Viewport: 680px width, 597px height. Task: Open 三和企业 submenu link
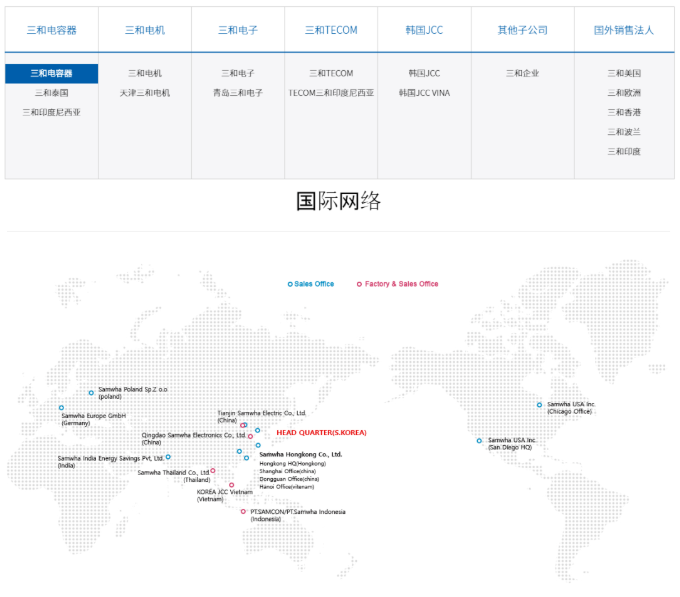[523, 73]
